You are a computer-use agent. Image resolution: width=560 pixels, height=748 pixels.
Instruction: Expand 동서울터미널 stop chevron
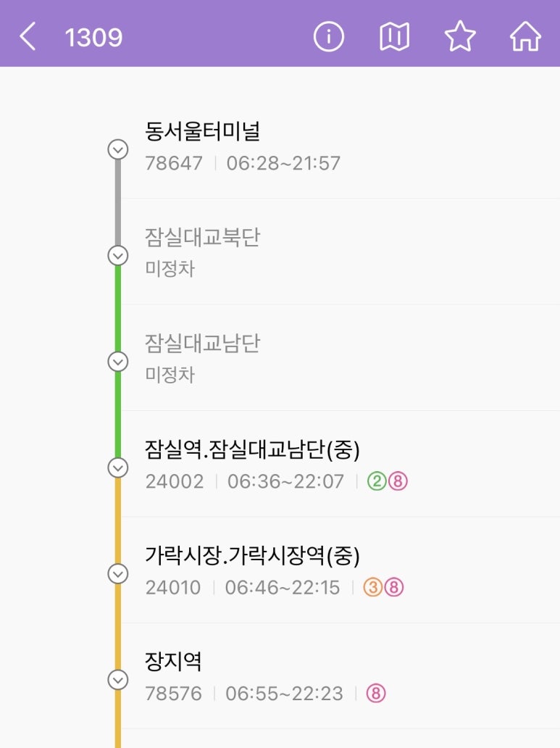pyautogui.click(x=117, y=149)
